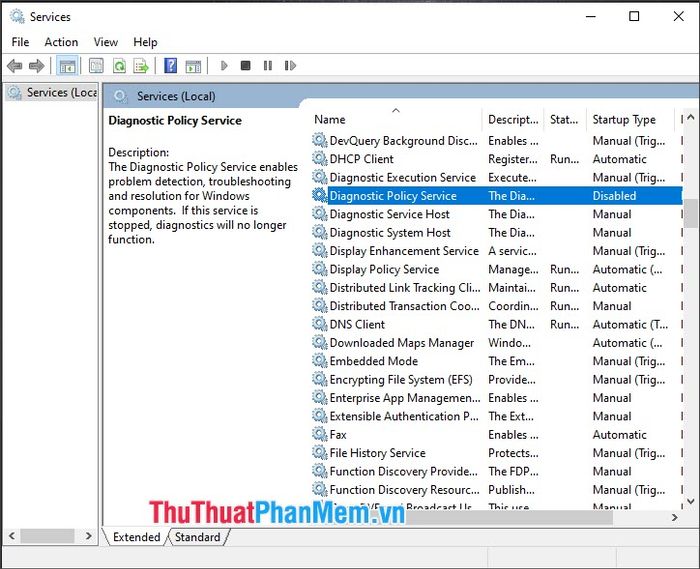This screenshot has width=700, height=569.
Task: Click gear icon beside Embedded Mode
Action: (x=320, y=360)
